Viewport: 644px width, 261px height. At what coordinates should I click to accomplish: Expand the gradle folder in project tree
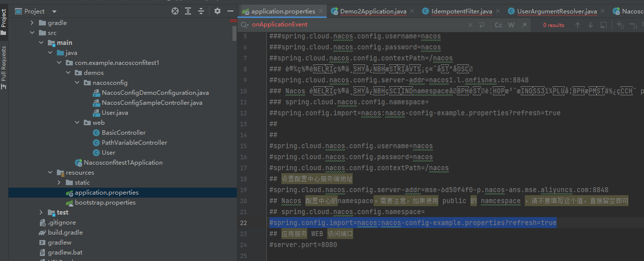click(32, 23)
